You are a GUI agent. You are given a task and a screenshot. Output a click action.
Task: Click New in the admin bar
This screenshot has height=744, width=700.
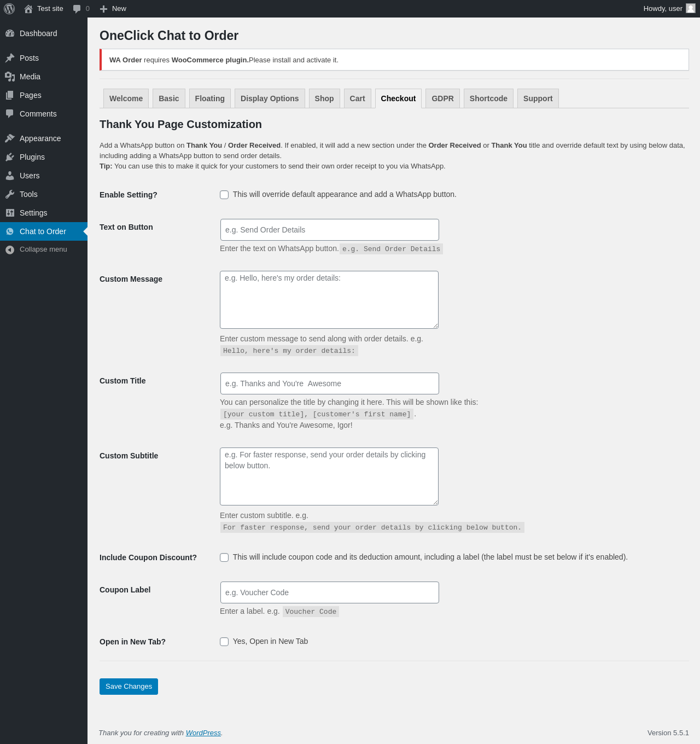pos(119,9)
